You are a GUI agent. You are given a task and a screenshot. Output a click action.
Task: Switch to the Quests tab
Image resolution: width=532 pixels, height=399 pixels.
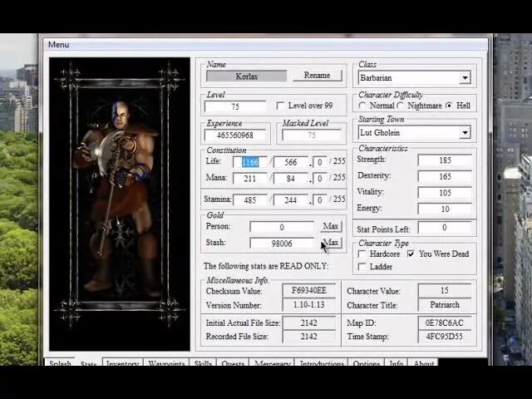pyautogui.click(x=233, y=362)
